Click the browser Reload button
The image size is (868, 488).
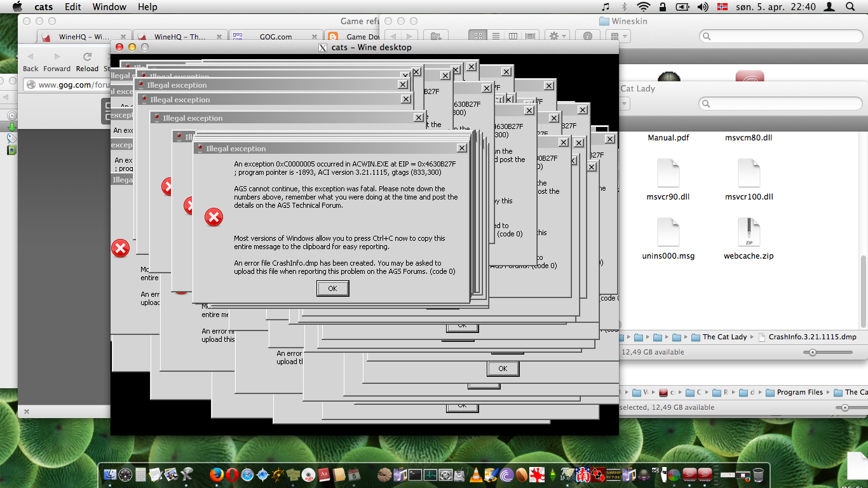click(x=87, y=62)
